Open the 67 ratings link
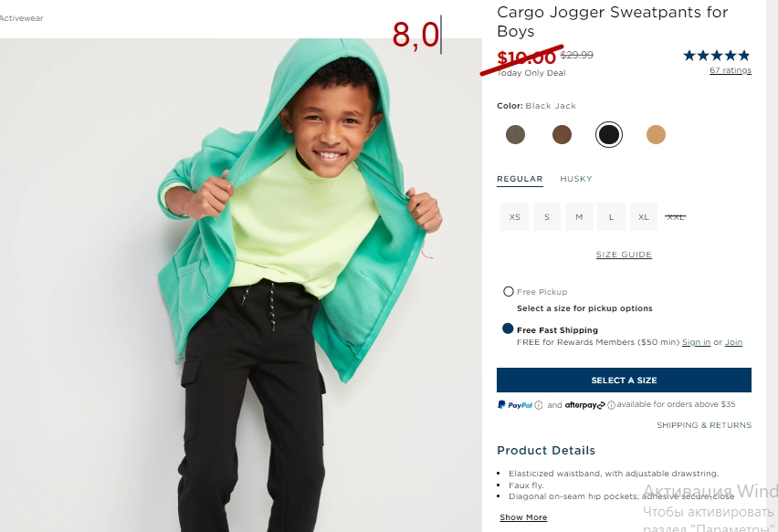This screenshot has width=778, height=532. (731, 70)
